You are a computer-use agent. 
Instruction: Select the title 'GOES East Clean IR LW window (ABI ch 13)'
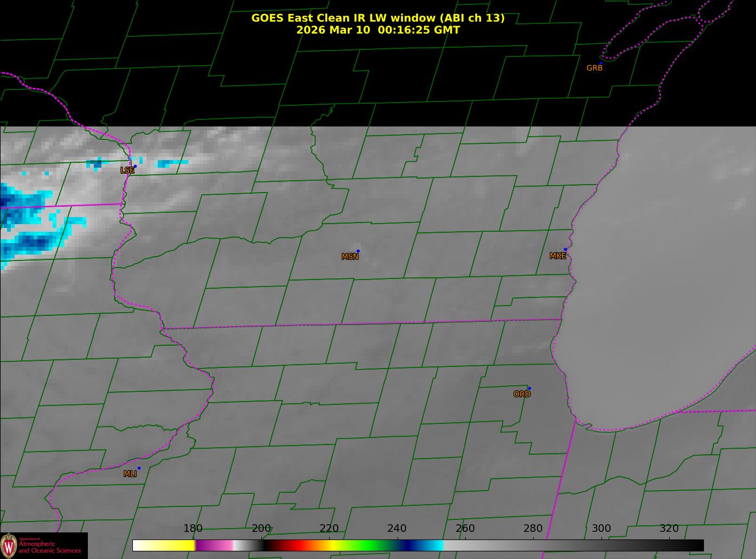(378, 18)
